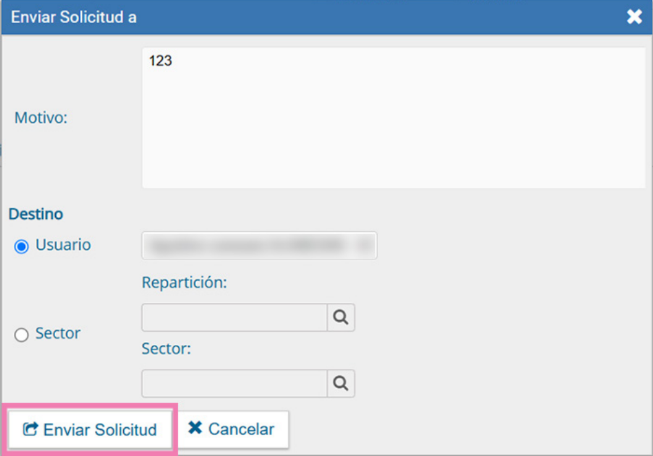Screen dimensions: 653x456
Task: Focus the Repartición input box
Action: click(x=234, y=318)
